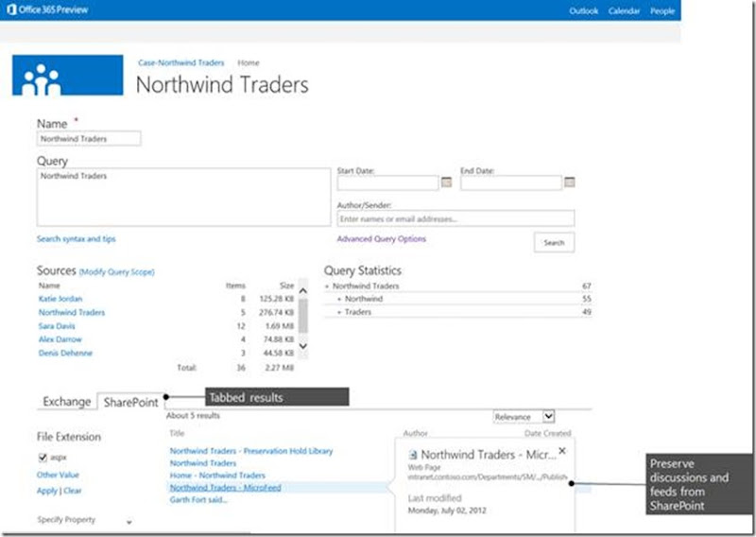The height and width of the screenshot is (537, 756).
Task: Click the 125.28 KB size value
Action: tap(276, 299)
